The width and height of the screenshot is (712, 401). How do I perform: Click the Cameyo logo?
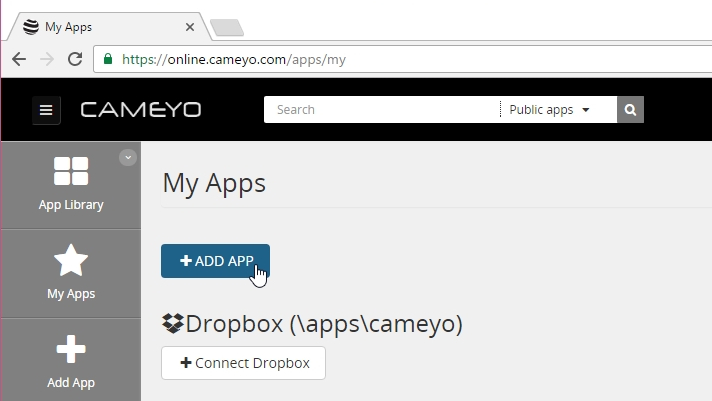click(x=141, y=110)
